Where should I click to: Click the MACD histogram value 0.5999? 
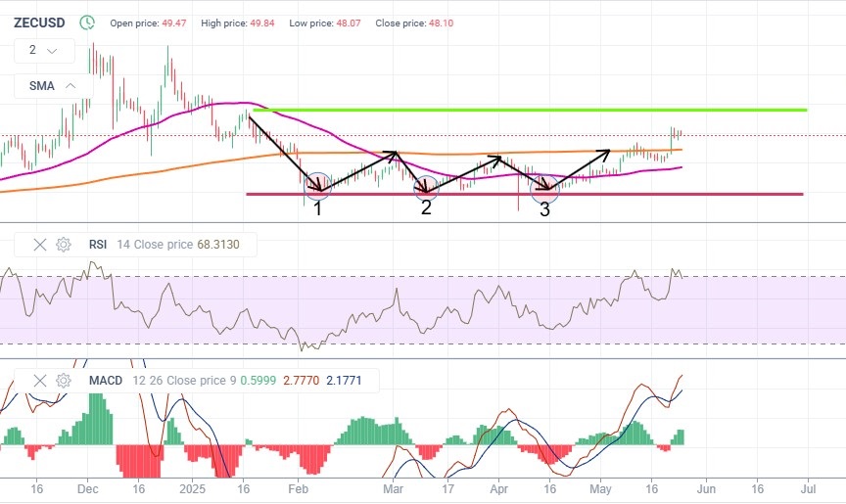(x=258, y=381)
